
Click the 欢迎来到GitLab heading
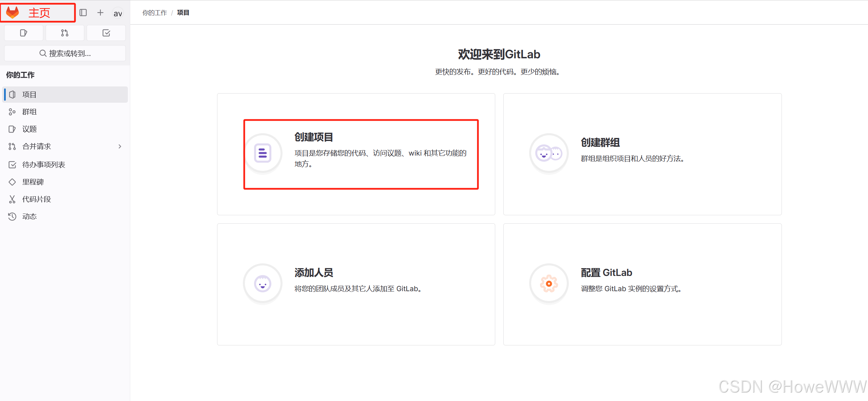coord(499,54)
